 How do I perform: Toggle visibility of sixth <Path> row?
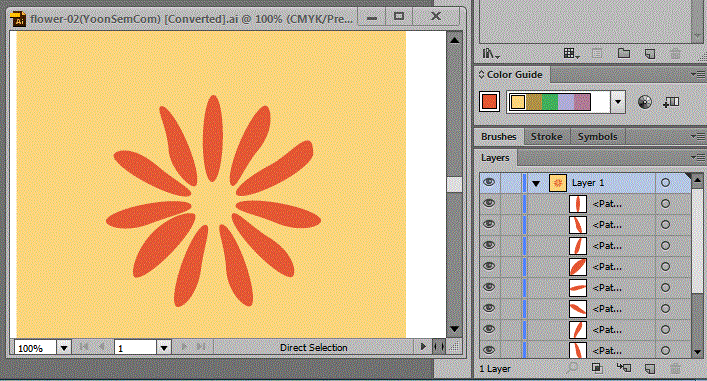(x=489, y=308)
